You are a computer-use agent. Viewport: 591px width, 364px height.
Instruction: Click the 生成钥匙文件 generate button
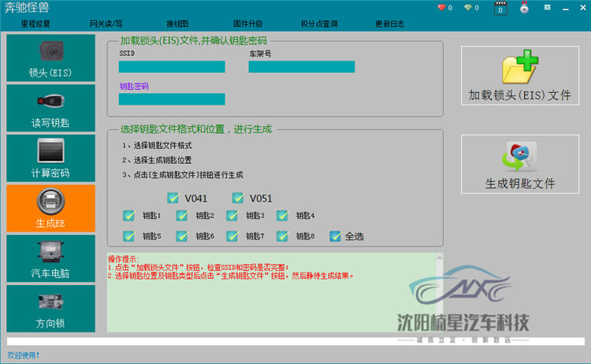coord(519,165)
